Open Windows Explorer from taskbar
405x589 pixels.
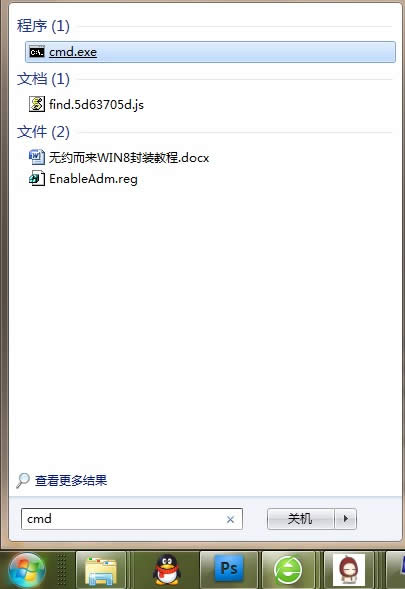click(101, 571)
